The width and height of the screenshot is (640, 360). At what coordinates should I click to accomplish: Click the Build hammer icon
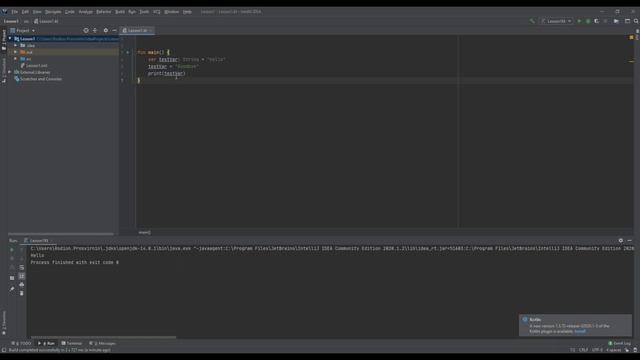532,21
